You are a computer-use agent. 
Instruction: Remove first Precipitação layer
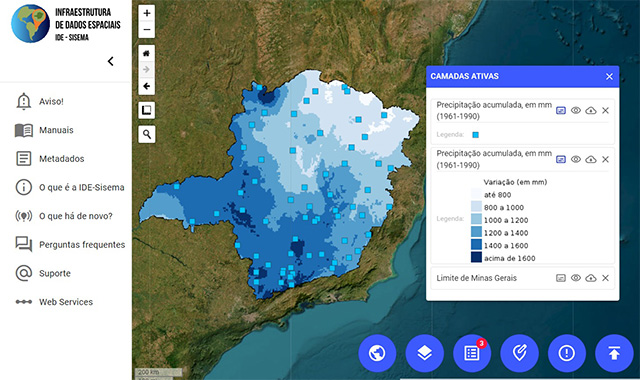click(605, 111)
